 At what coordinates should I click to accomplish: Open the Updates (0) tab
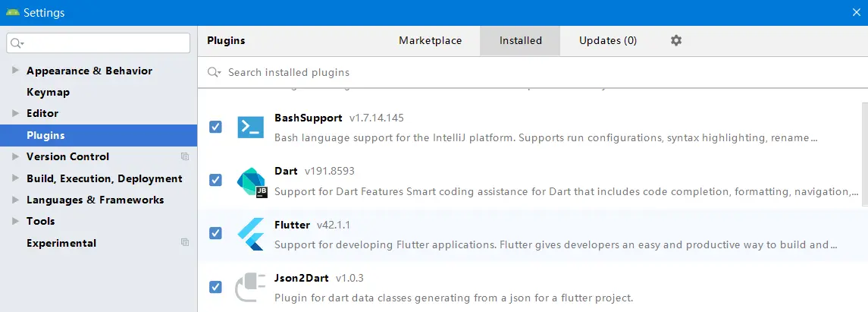(608, 40)
